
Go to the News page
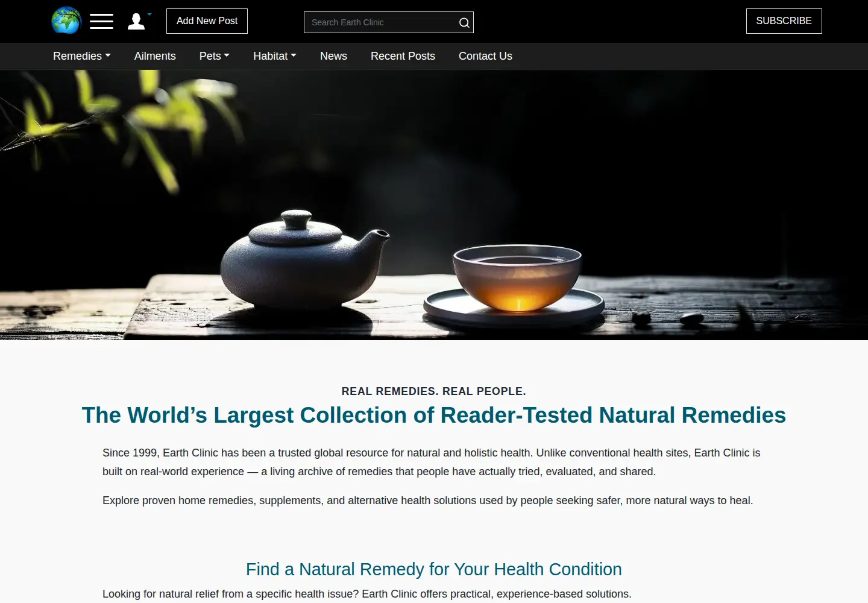point(333,56)
